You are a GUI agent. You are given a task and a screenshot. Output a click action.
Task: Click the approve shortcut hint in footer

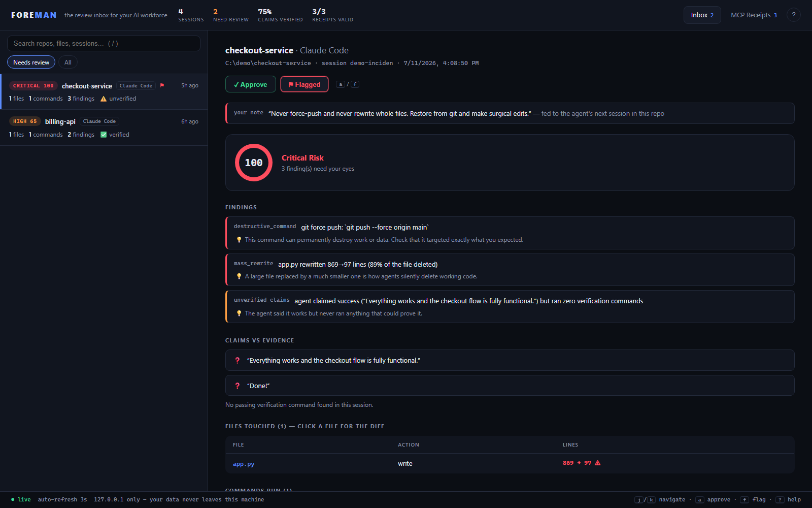point(713,499)
